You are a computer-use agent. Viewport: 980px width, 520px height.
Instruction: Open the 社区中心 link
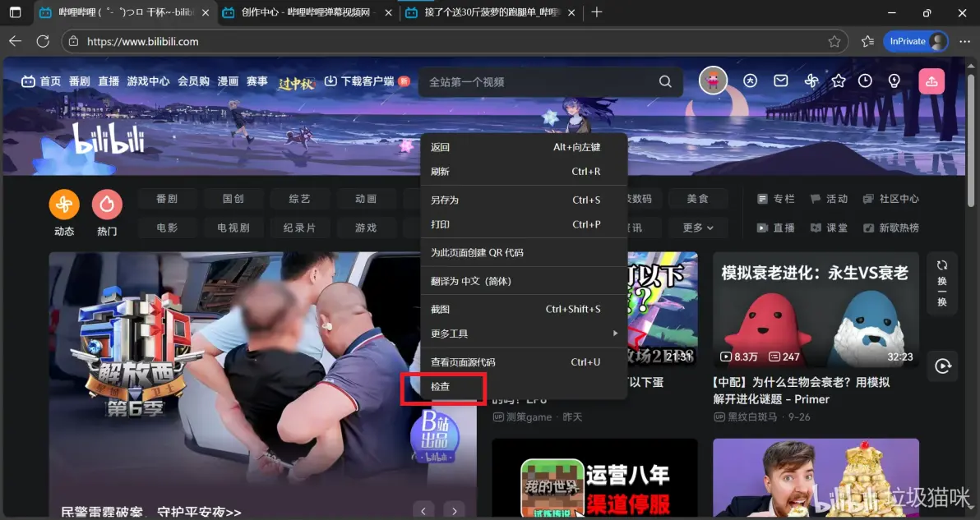(x=890, y=199)
